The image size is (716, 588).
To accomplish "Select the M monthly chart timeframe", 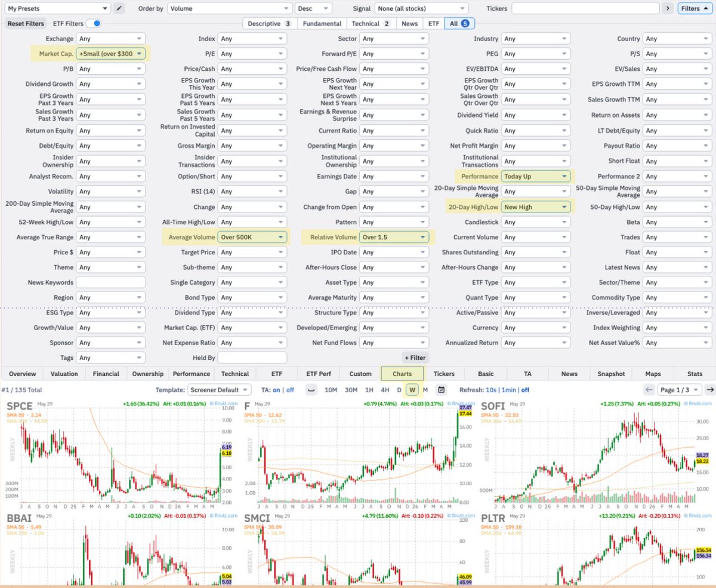I will tap(425, 390).
